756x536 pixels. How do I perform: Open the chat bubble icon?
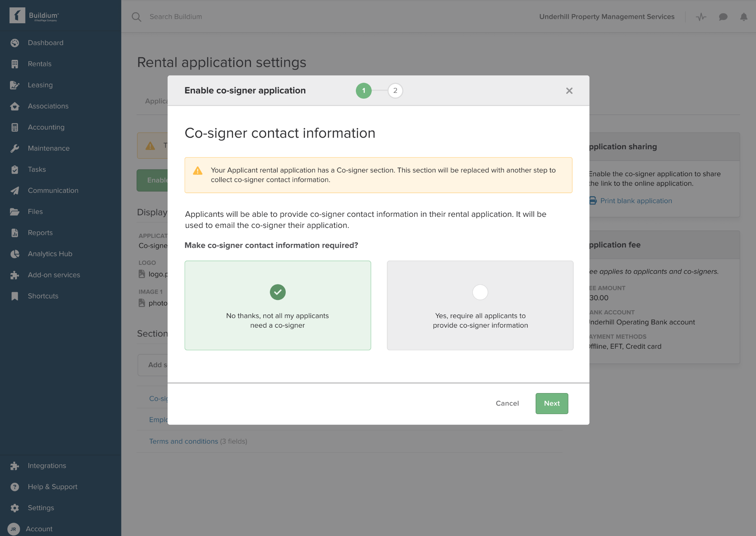click(x=723, y=17)
